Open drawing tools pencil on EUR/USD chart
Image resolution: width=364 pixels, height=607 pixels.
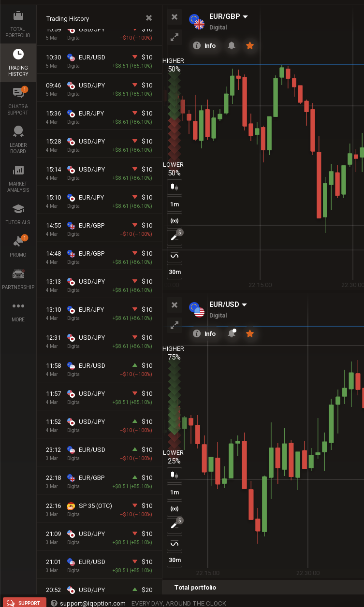[x=175, y=525]
